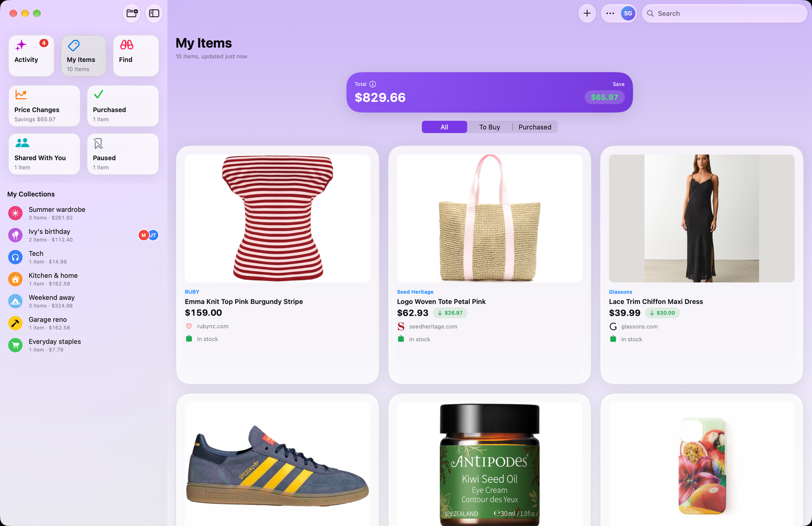
Task: Click the info icon next to Total
Action: [373, 84]
